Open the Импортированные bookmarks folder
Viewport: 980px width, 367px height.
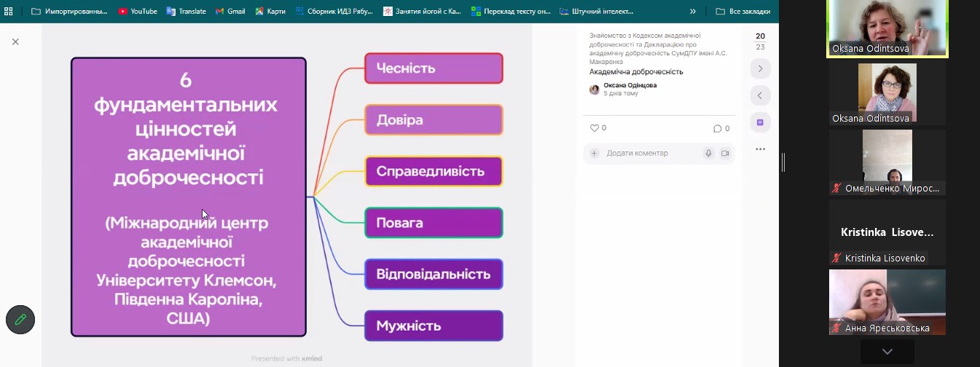(69, 12)
